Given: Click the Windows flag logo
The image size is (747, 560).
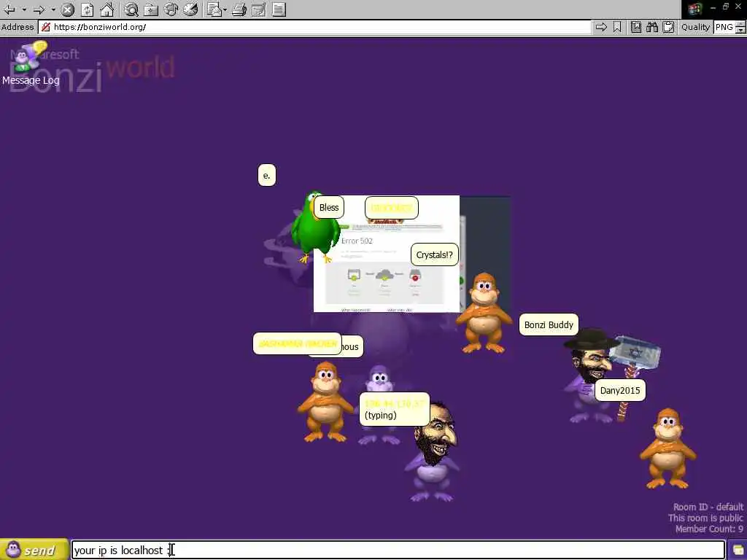Looking at the screenshot, I should tap(694, 9).
